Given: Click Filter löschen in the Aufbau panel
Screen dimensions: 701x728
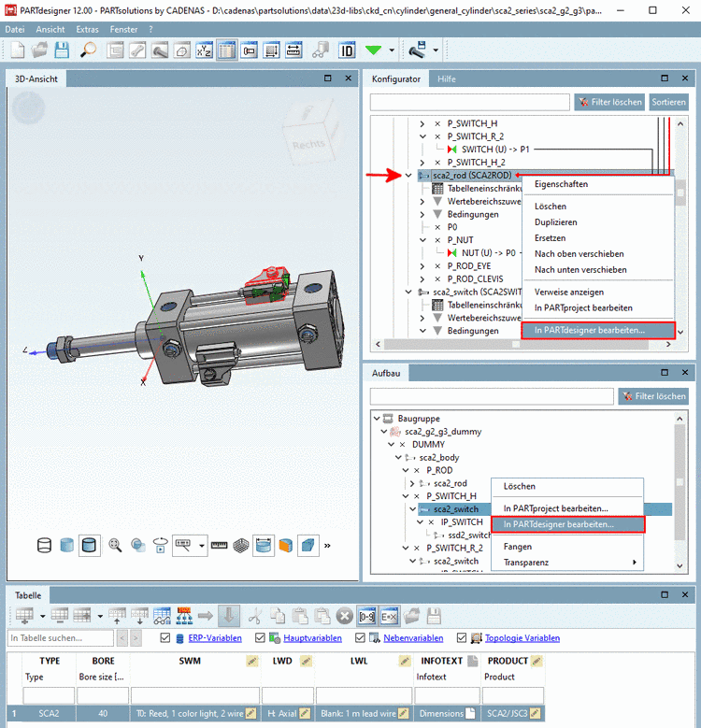Looking at the screenshot, I should click(652, 396).
